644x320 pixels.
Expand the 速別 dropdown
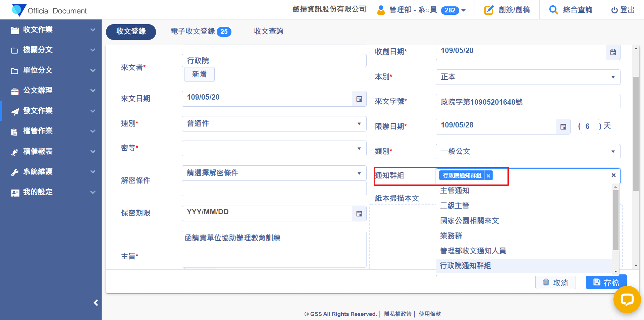[x=274, y=124]
